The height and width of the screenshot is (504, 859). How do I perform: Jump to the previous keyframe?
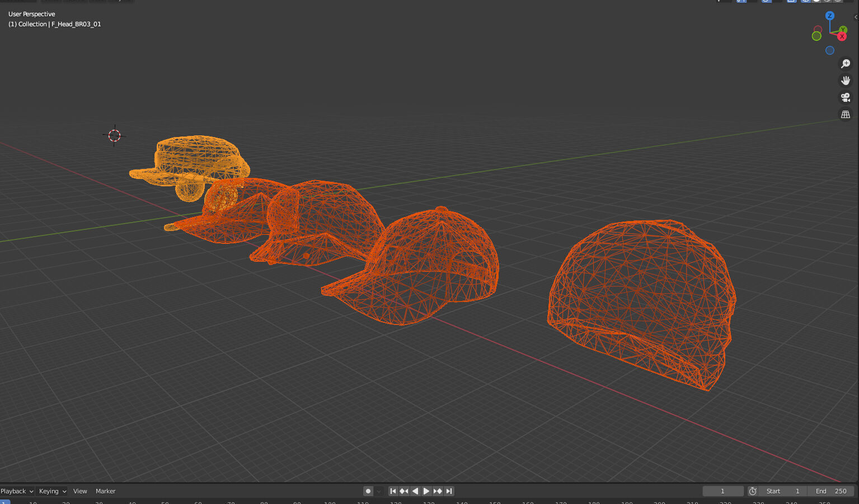[404, 491]
